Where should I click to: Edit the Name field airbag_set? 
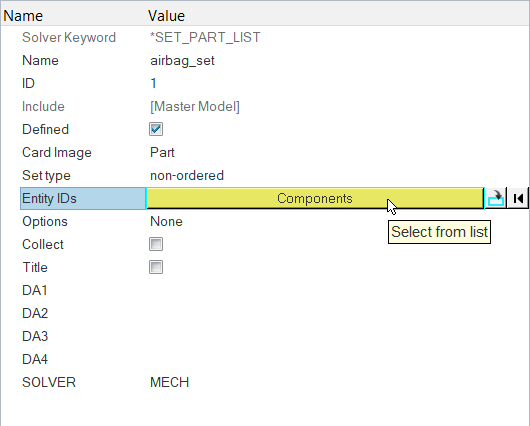[183, 61]
